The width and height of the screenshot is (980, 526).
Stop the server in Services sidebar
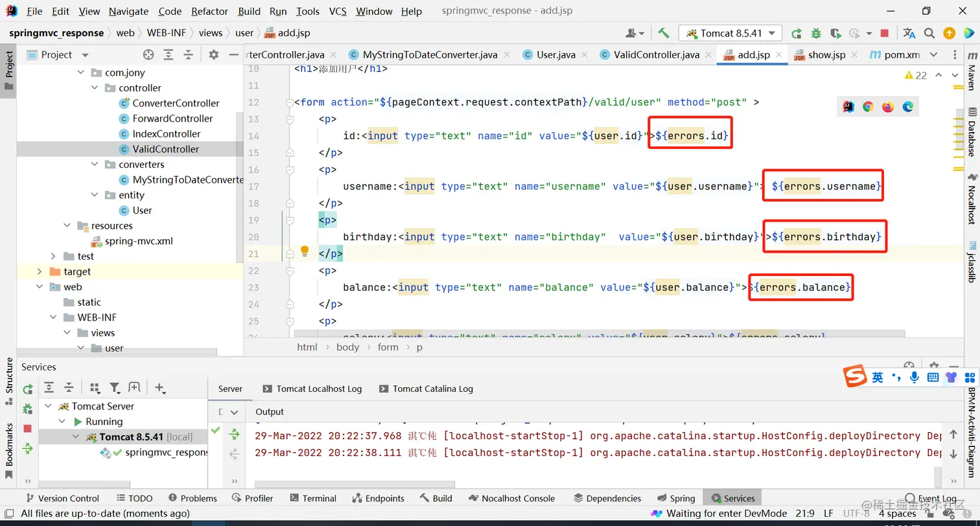point(28,428)
